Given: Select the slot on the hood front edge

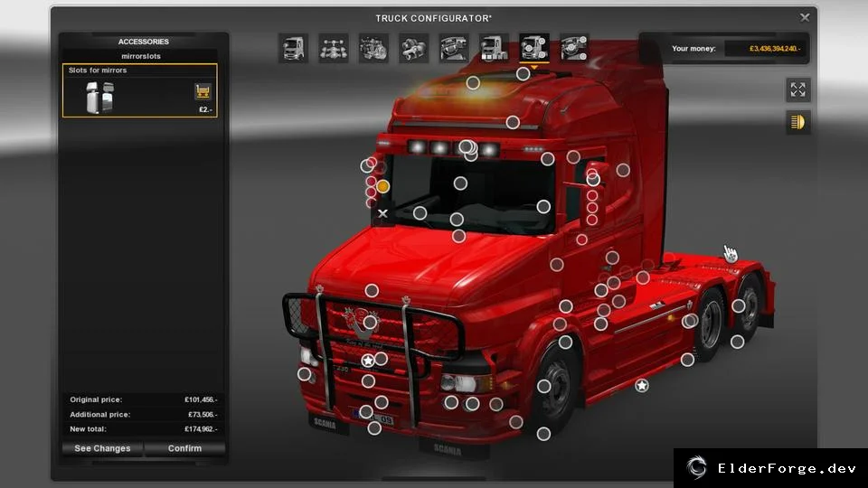Looking at the screenshot, I should [372, 290].
